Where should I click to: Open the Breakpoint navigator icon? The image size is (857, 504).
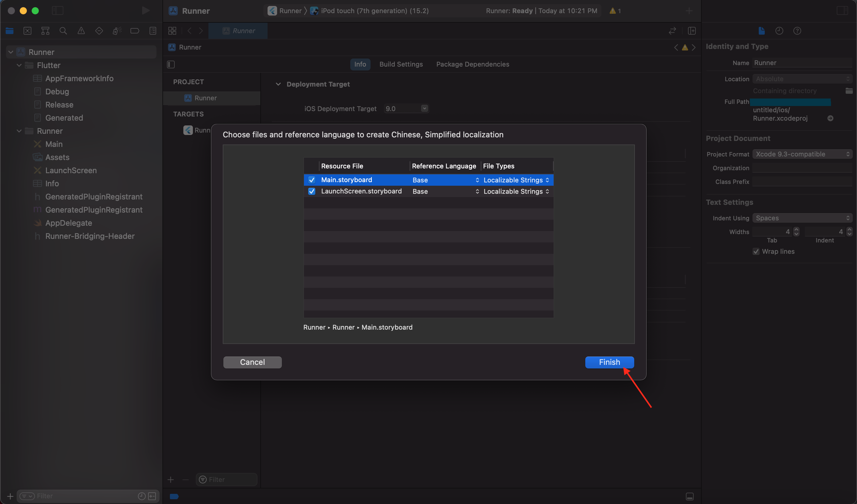pos(135,31)
